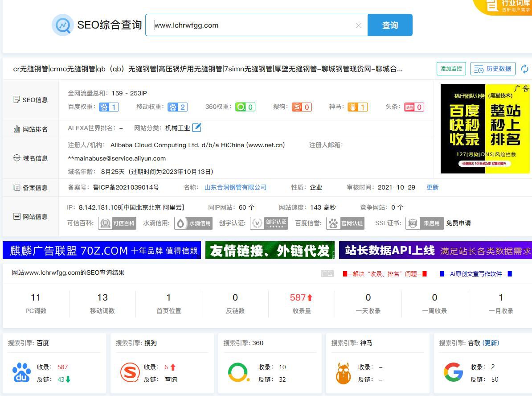The image size is (532, 396).
Task: Click the SSL 未启用 badge
Action: coord(425,223)
